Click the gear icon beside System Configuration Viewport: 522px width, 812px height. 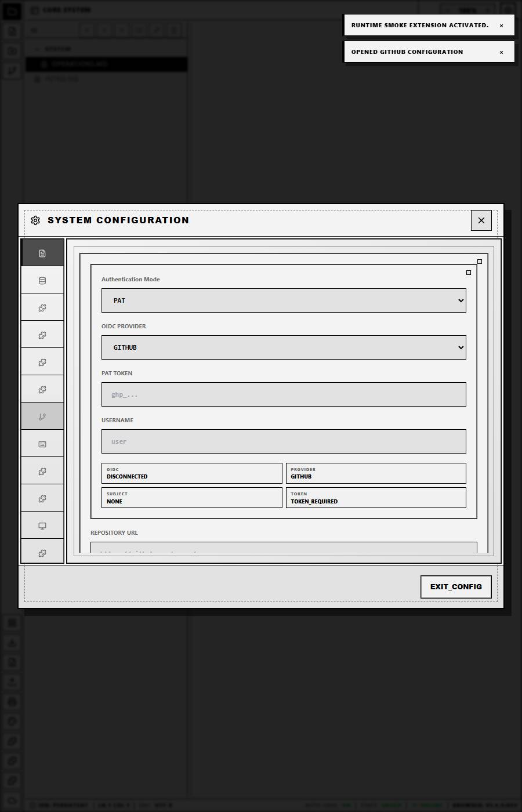(x=35, y=220)
